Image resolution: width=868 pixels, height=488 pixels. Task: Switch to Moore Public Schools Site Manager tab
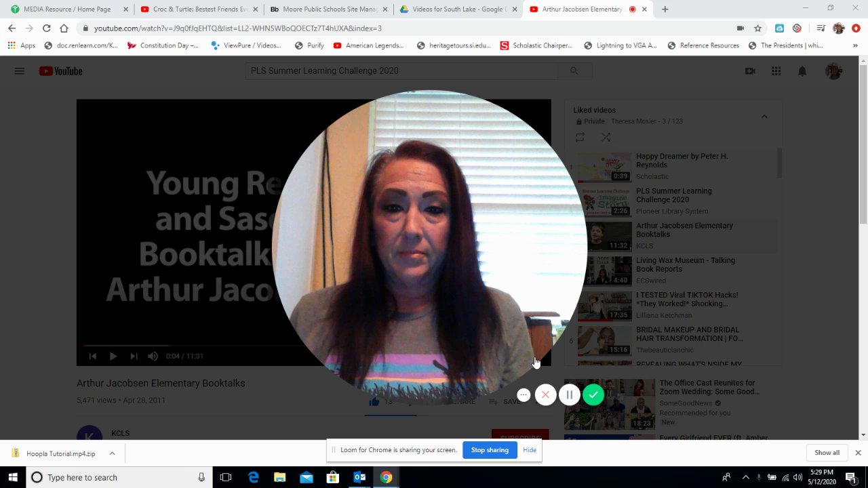[328, 9]
